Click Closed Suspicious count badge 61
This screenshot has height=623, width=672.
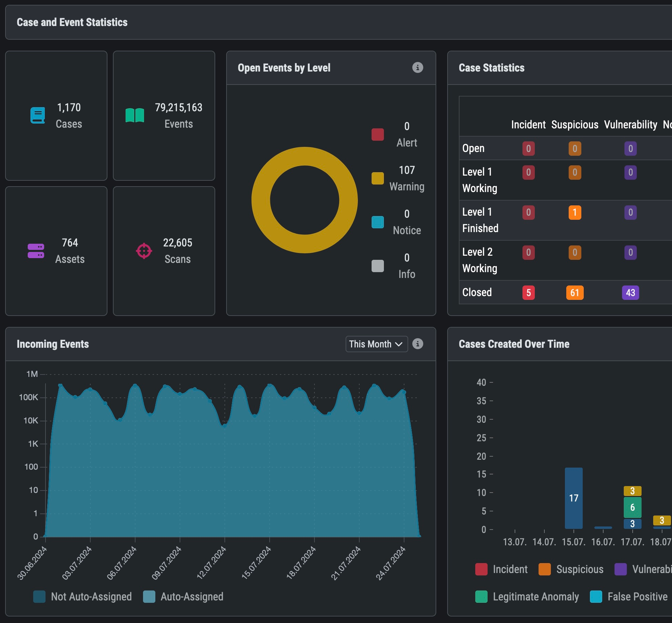[x=574, y=293]
